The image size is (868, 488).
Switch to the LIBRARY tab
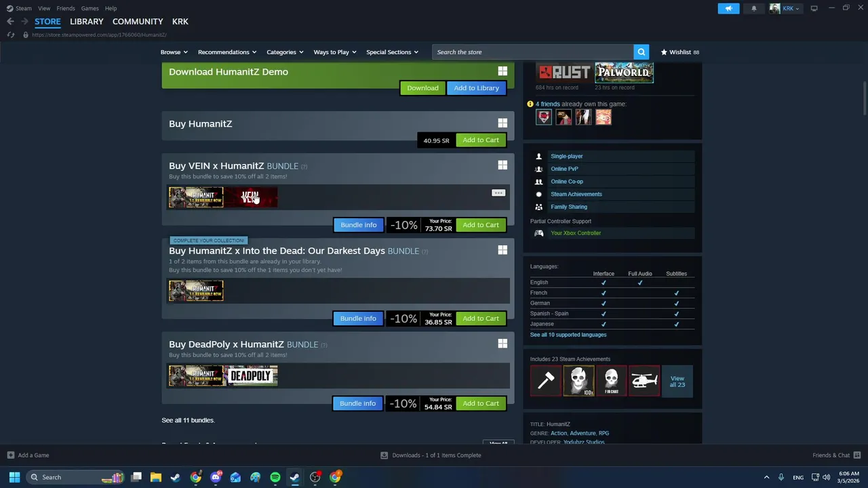click(x=87, y=22)
